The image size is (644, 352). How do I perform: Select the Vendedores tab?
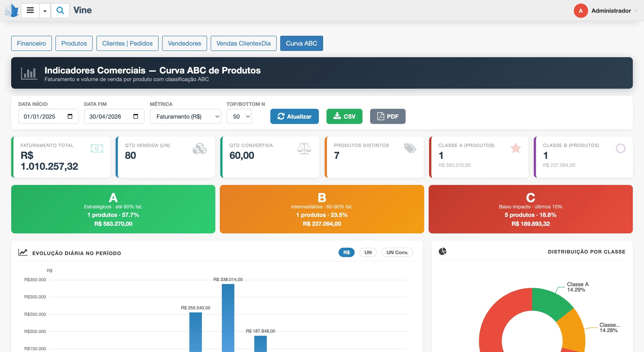coord(184,43)
